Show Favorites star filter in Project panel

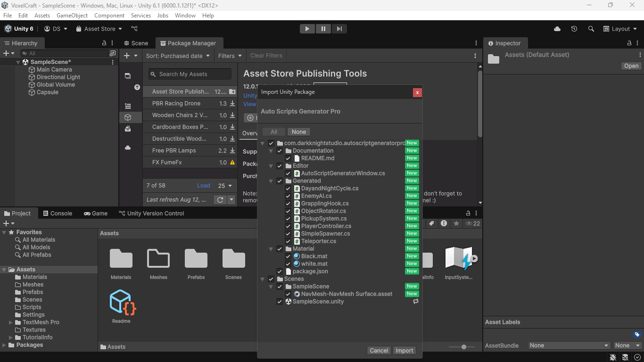click(x=456, y=223)
